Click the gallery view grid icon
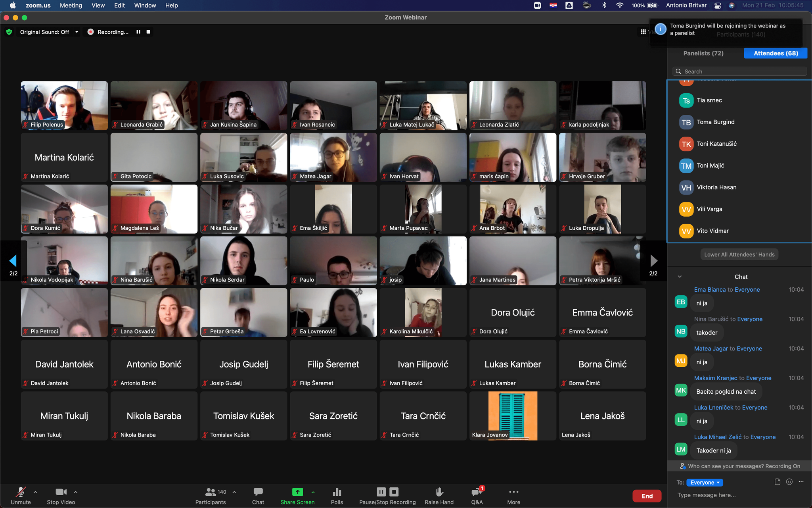The image size is (812, 508). [643, 32]
